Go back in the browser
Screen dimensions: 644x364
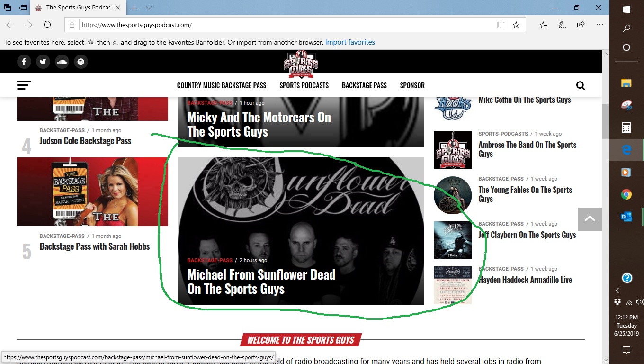[10, 25]
